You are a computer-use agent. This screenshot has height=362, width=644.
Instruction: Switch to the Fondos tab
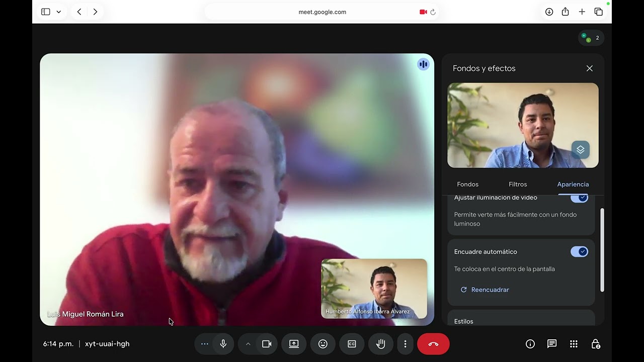click(x=467, y=185)
